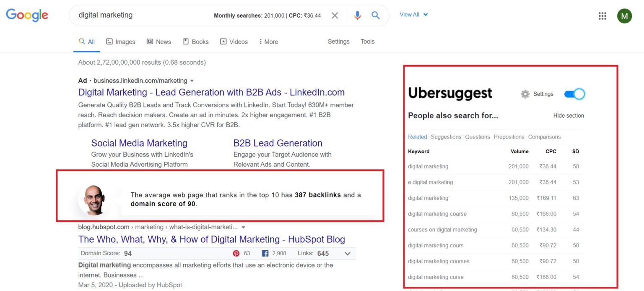Image resolution: width=644 pixels, height=291 pixels.
Task: Disable the Ubersuggest toggle switch
Action: coord(574,94)
